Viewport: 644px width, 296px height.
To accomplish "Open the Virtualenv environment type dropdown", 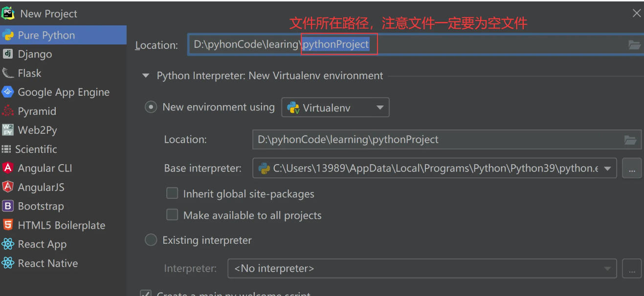I will [380, 107].
